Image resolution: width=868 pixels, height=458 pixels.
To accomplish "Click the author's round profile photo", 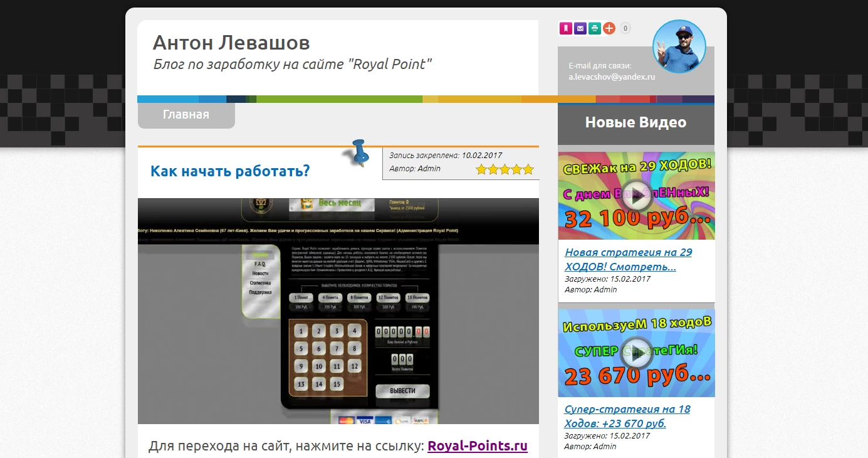I will [x=679, y=46].
